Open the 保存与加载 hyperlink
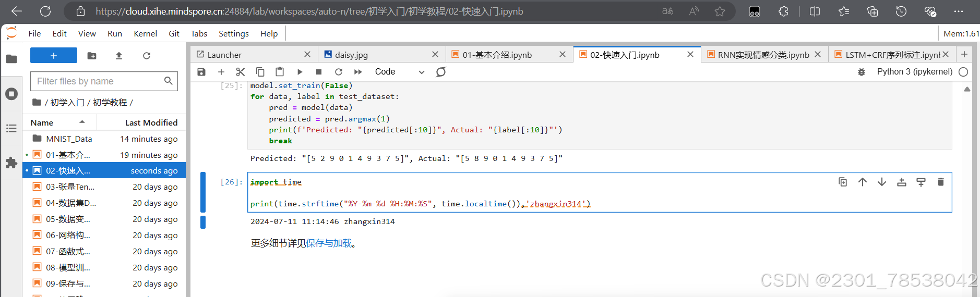980x297 pixels. [x=329, y=243]
